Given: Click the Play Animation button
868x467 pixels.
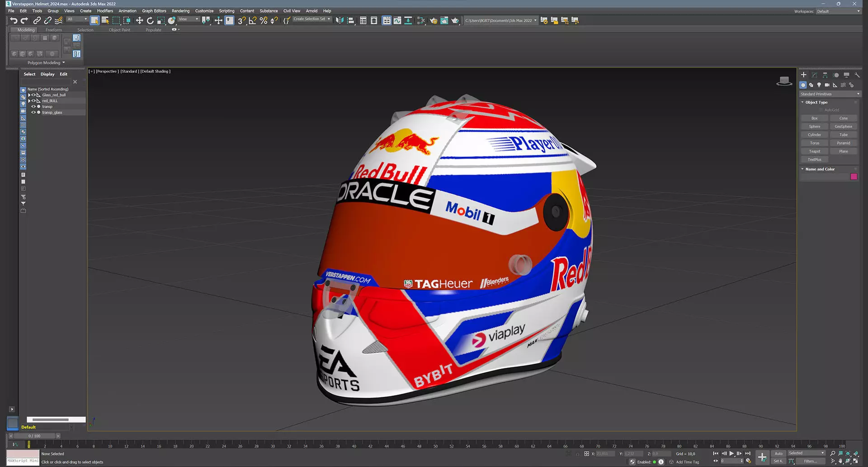Looking at the screenshot, I should 732,453.
